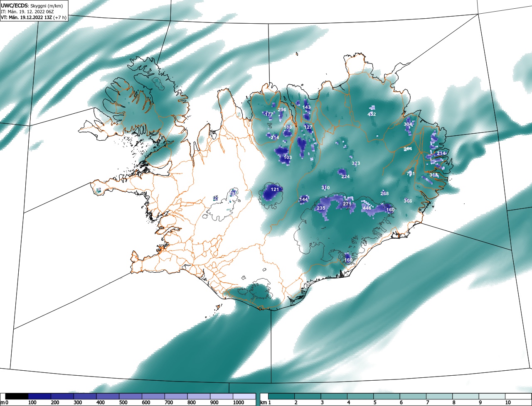The width and height of the screenshot is (532, 406).
Task: Select the VT 19.12.2022 13Z (+7 h) line
Action: [x=34, y=17]
